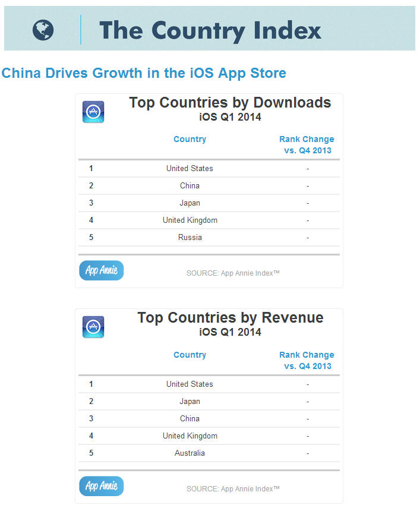Screen dimensions: 420x511
Task: Click the source text under the Revenue table
Action: [x=233, y=489]
